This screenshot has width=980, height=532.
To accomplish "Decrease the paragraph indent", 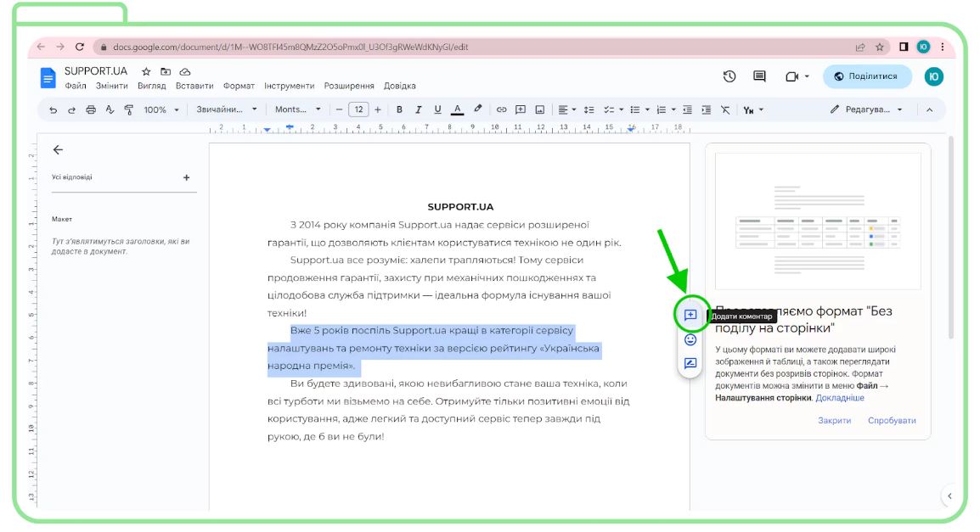I will click(x=688, y=110).
